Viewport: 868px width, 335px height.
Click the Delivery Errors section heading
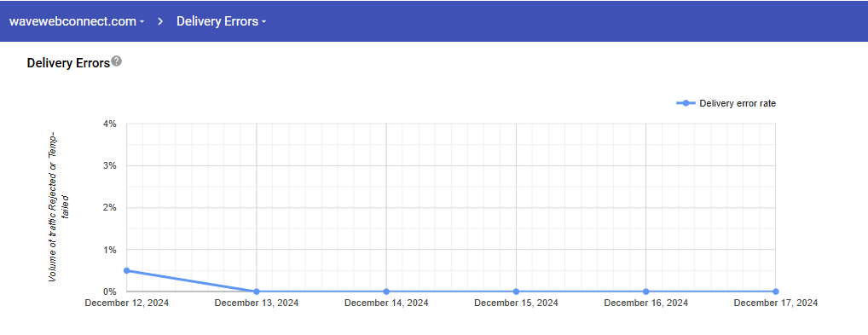click(x=68, y=63)
